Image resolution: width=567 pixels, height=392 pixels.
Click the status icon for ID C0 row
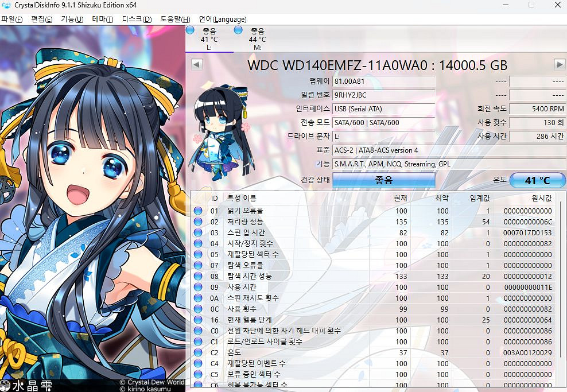tap(198, 331)
